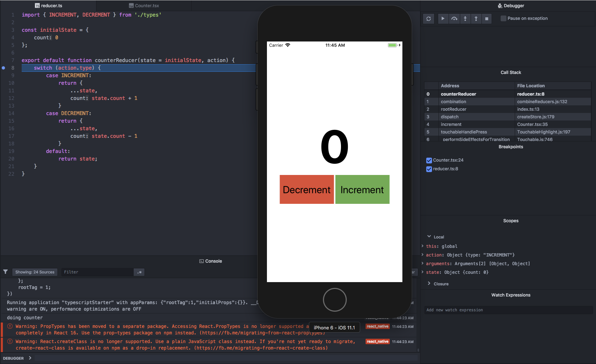Viewport: 596px width, 364px height.
Task: Click PropTypes warning error icon
Action: tap(10, 326)
